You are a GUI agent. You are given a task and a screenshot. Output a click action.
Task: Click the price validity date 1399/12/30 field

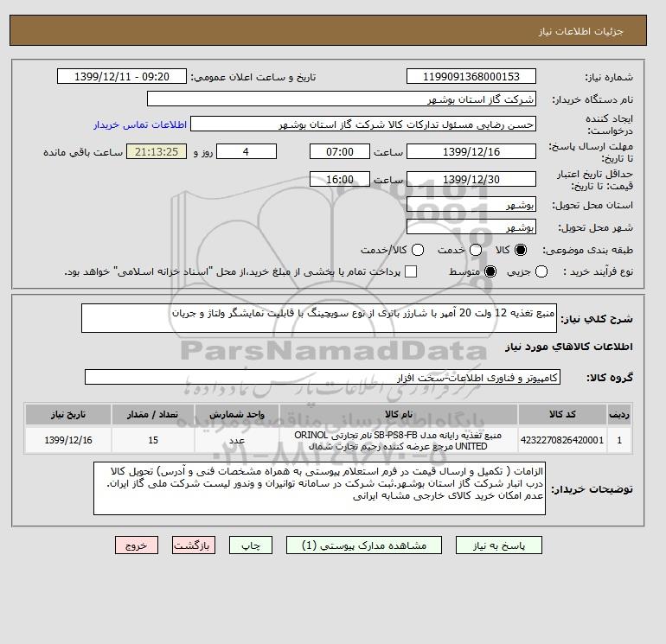click(x=471, y=179)
